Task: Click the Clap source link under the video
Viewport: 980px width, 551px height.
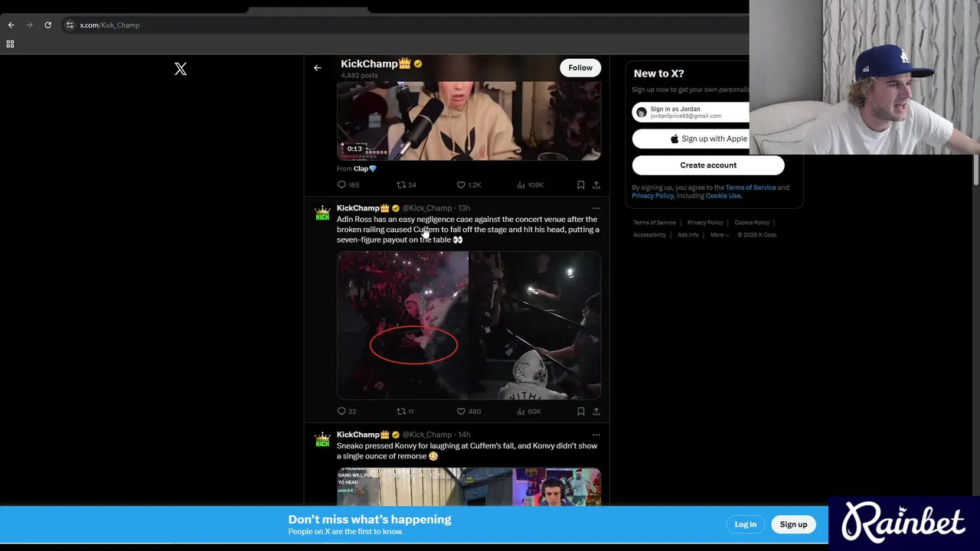Action: pos(365,168)
